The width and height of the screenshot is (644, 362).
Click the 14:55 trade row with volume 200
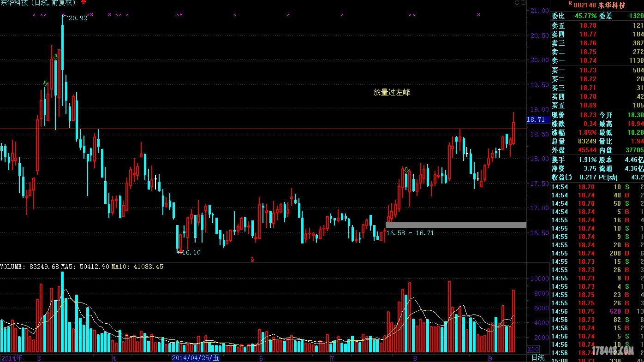click(597, 254)
